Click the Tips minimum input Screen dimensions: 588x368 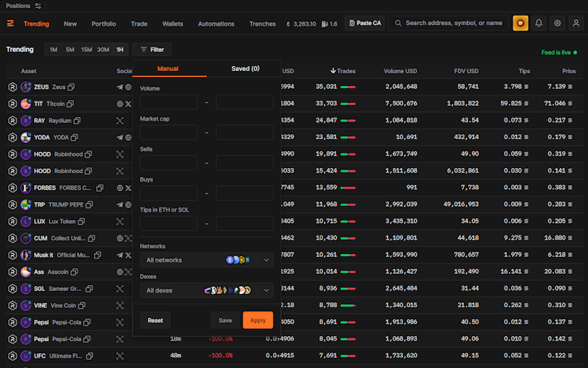(x=169, y=224)
